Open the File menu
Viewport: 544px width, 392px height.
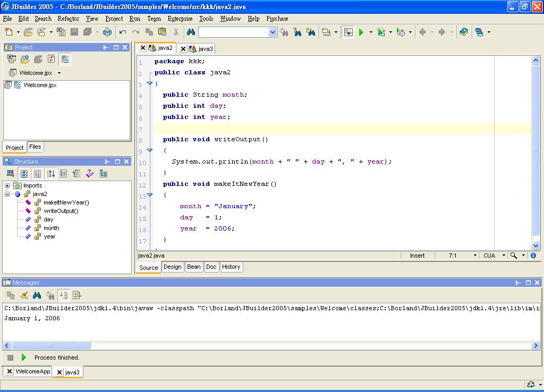coord(7,19)
